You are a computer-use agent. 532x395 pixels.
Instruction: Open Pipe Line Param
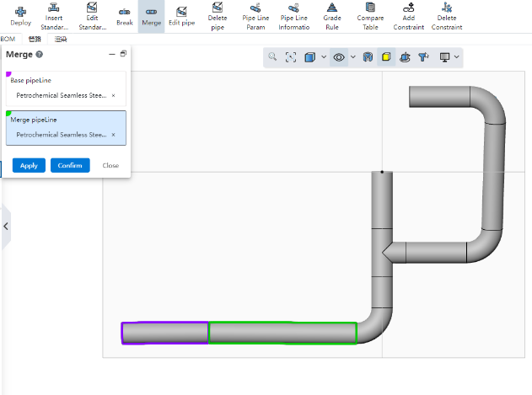[255, 17]
